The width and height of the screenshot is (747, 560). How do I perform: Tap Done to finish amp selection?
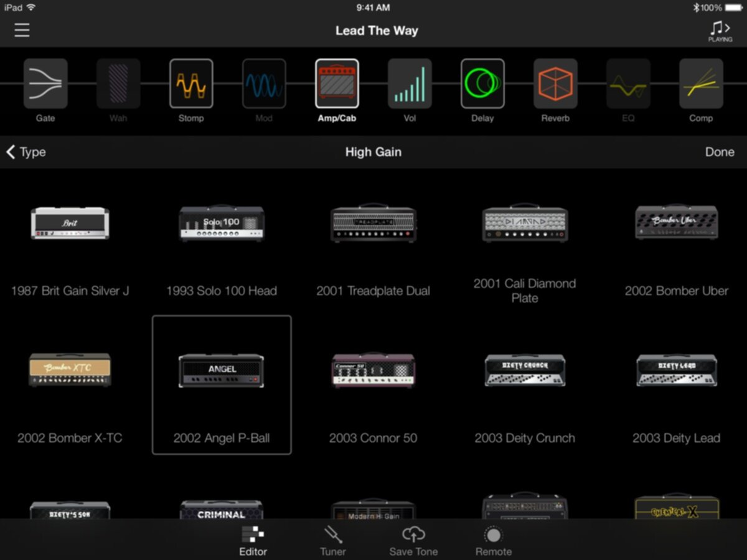719,152
